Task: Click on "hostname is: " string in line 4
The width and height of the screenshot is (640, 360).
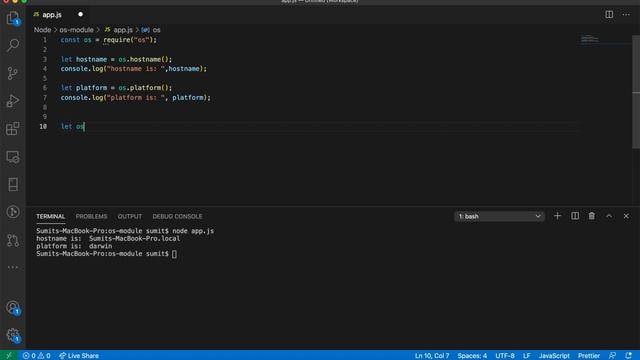Action: [136, 69]
